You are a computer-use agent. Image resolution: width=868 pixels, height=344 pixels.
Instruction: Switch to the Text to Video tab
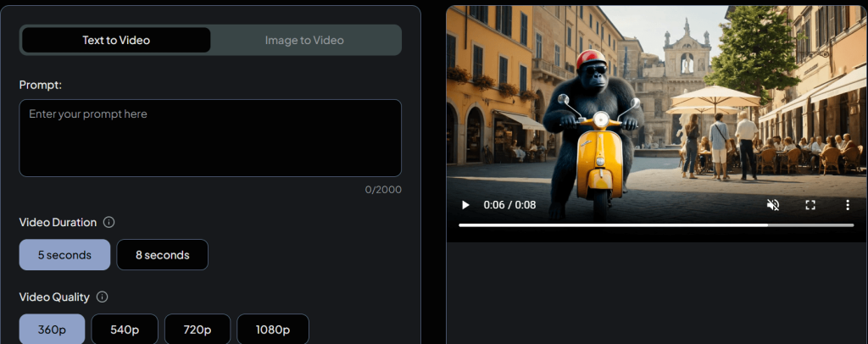click(x=116, y=40)
